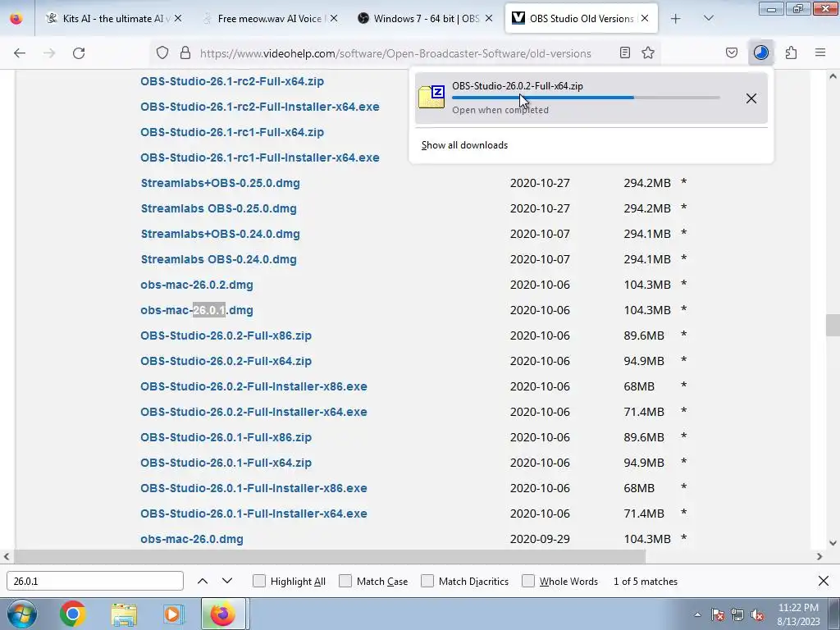This screenshot has width=840, height=630.
Task: Click the OBS-Studio-26.0.2-Full-x64.zip download entry
Action: tap(591, 98)
